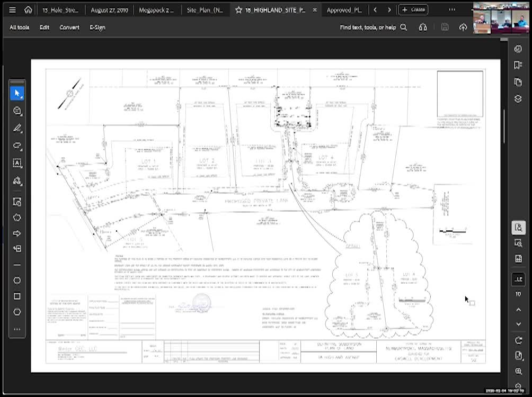Select the selection arrow tool
This screenshot has height=397, width=532.
click(x=17, y=93)
